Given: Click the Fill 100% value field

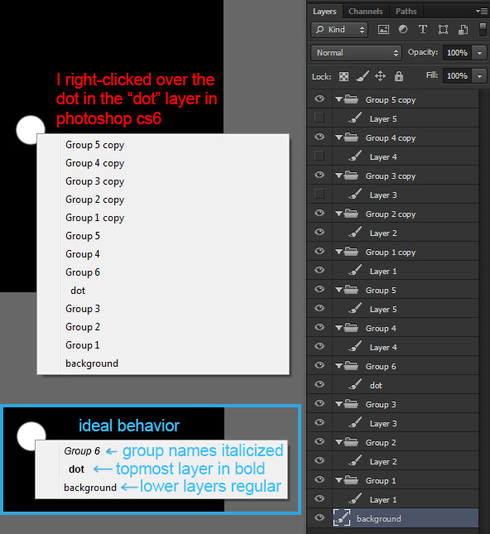Looking at the screenshot, I should (458, 76).
